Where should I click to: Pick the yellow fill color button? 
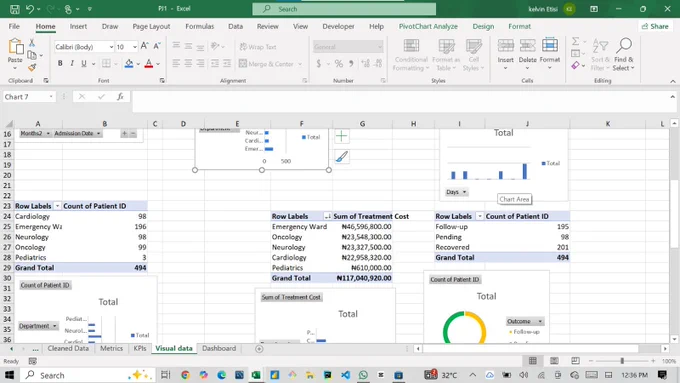[129, 64]
